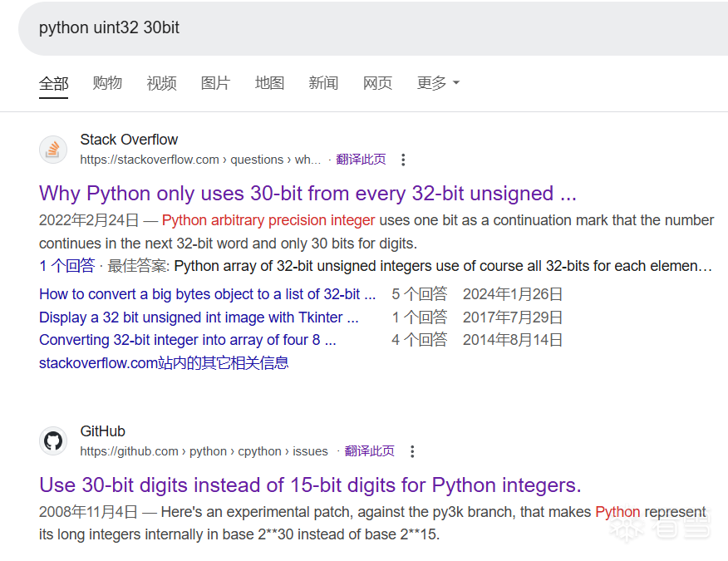Click the stackoverflow.com URL breadcrumb

click(x=200, y=160)
